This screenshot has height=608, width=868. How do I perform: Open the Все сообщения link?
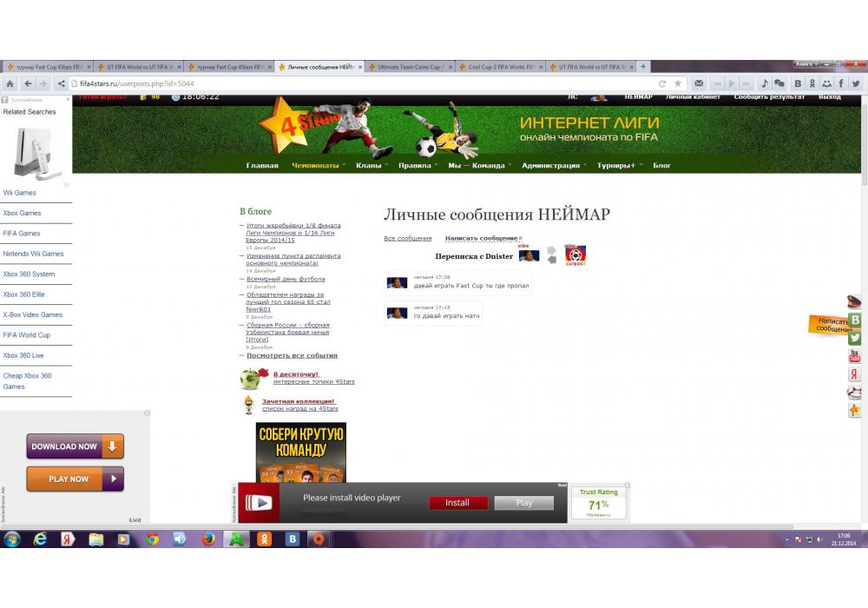(x=407, y=239)
